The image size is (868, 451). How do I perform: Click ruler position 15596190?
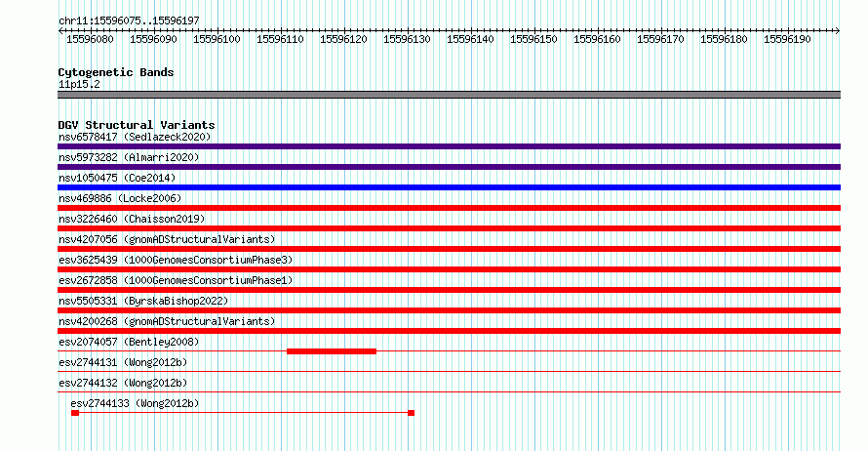[787, 39]
